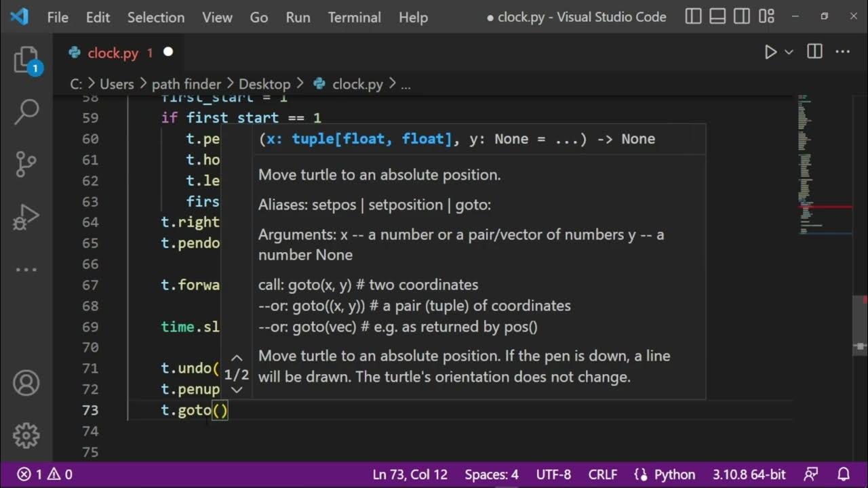Expand the path finder breadcrumb segment

coord(186,84)
